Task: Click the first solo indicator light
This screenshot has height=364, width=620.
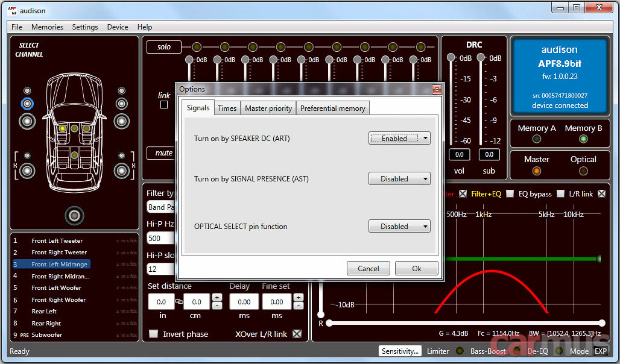Action: (197, 47)
